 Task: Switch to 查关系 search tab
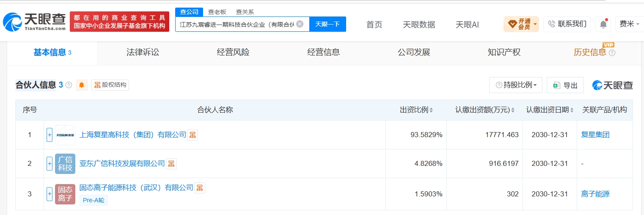pos(245,12)
